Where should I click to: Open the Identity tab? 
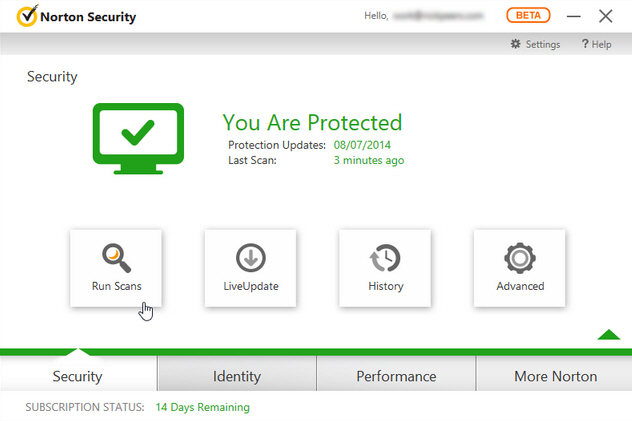pos(237,376)
